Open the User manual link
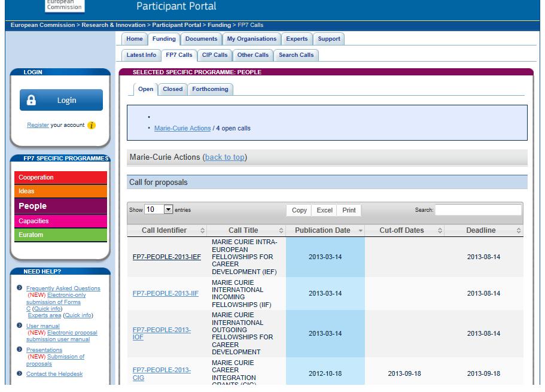545x392 pixels. 42,326
